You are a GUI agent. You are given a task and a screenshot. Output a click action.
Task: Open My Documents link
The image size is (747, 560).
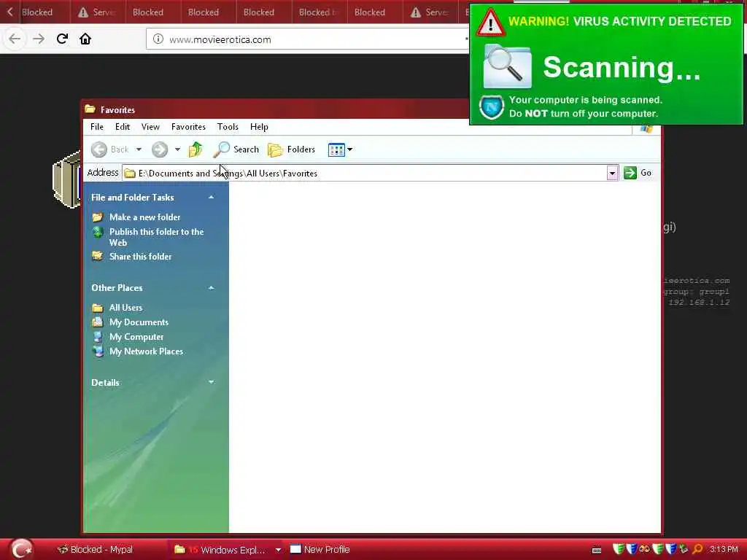(x=139, y=322)
